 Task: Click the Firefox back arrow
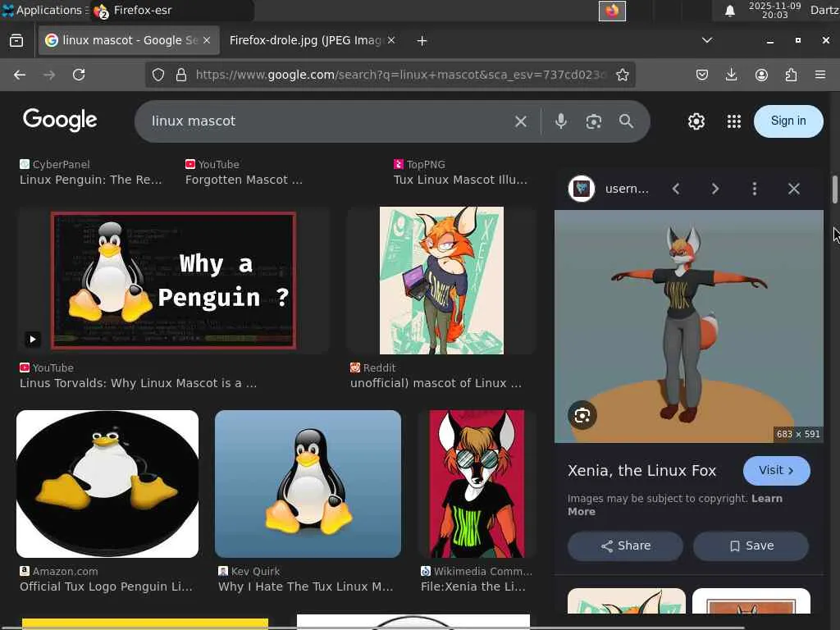click(x=20, y=75)
